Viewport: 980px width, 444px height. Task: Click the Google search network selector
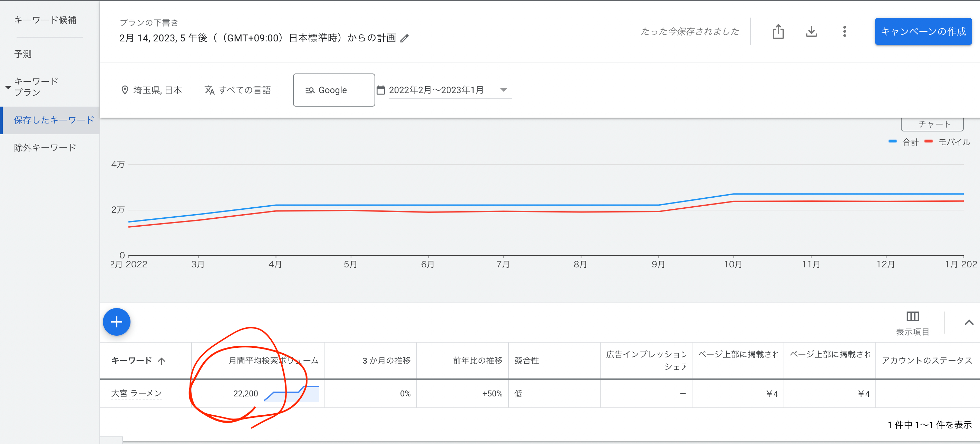click(333, 90)
